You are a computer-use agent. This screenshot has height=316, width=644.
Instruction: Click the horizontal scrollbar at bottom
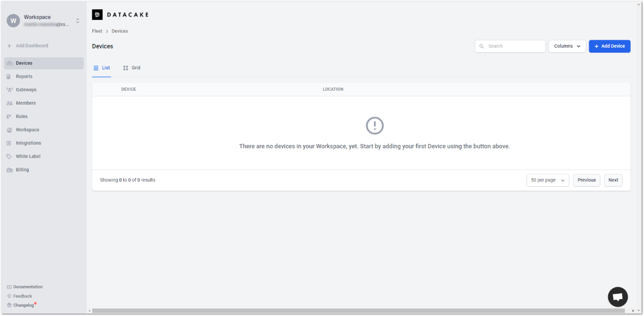click(358, 310)
